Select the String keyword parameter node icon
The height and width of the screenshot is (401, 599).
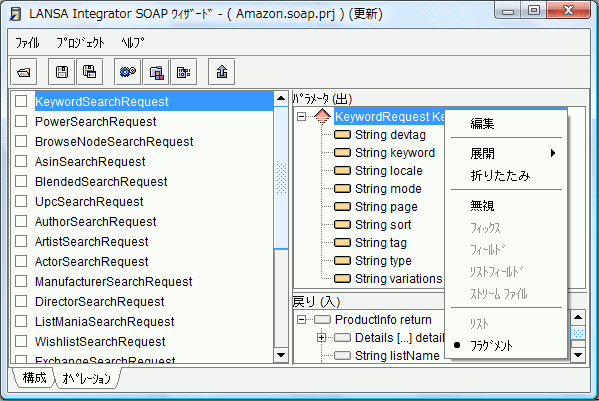click(x=342, y=153)
